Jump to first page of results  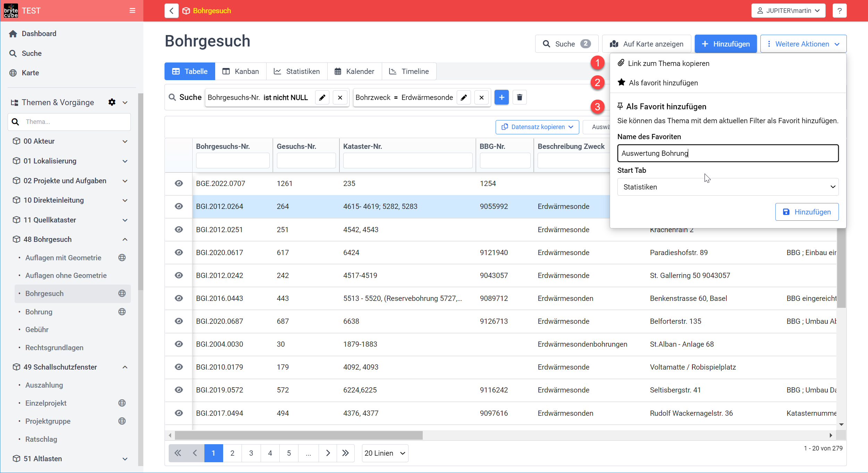point(178,453)
